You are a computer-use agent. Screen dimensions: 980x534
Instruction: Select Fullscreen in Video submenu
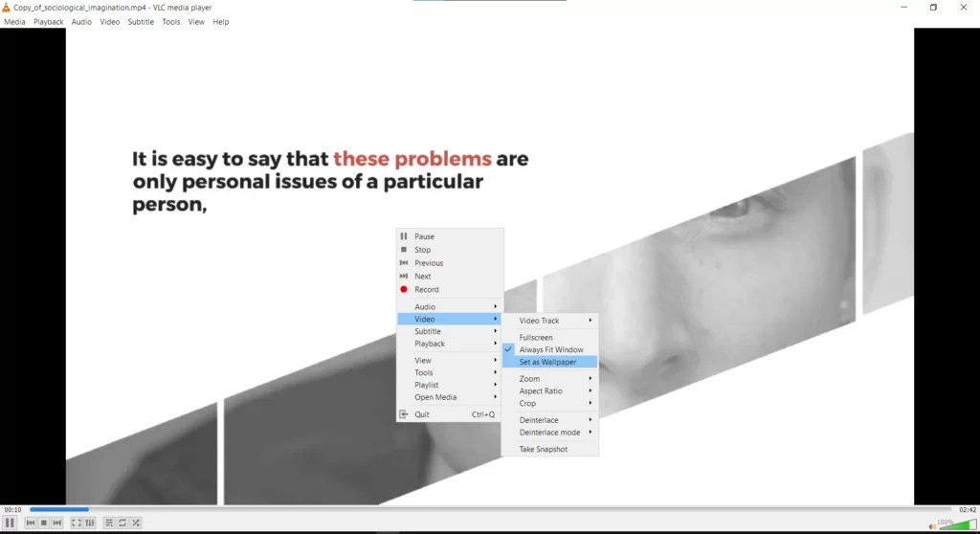click(550, 337)
